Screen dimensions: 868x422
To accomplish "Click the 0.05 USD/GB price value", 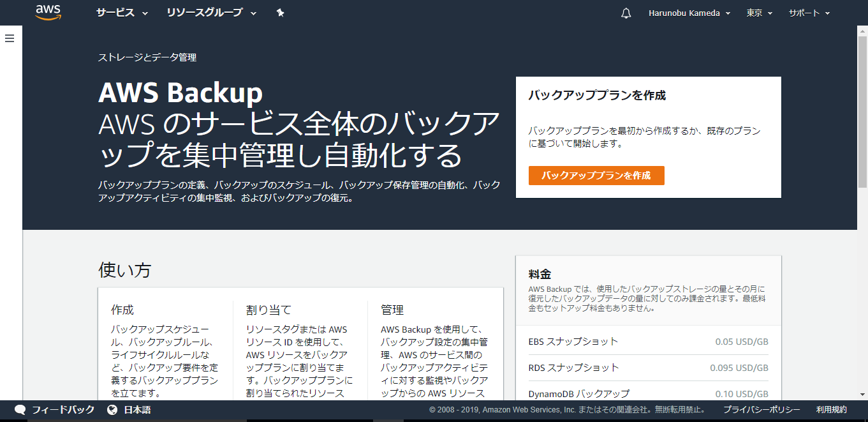I will click(742, 342).
